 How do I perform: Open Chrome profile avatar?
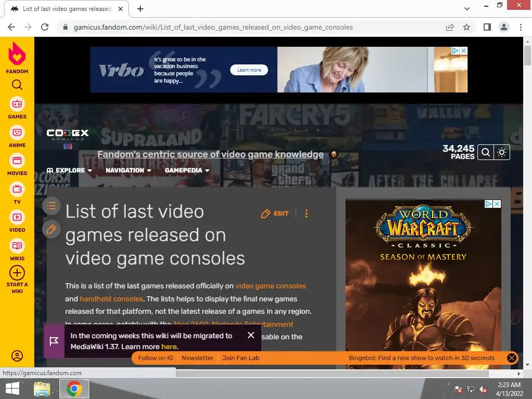pyautogui.click(x=504, y=27)
